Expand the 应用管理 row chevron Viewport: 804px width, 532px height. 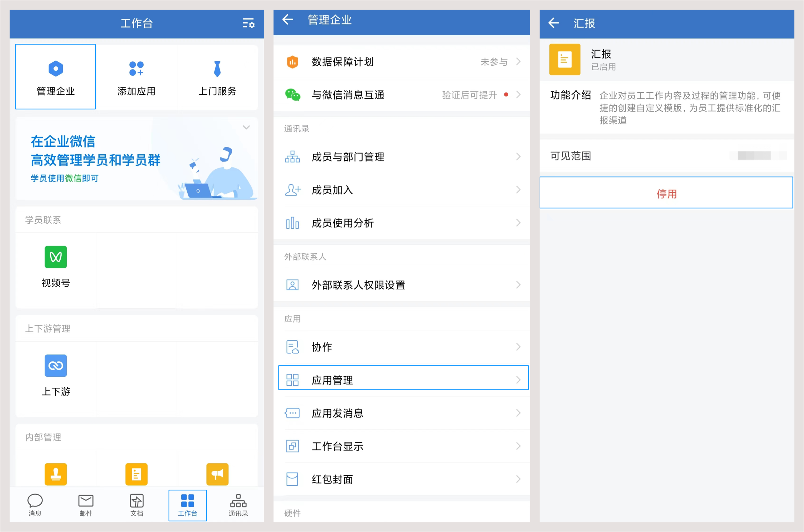(x=518, y=380)
